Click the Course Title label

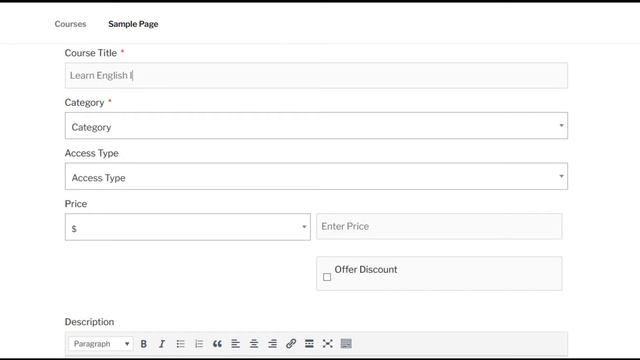(x=91, y=53)
